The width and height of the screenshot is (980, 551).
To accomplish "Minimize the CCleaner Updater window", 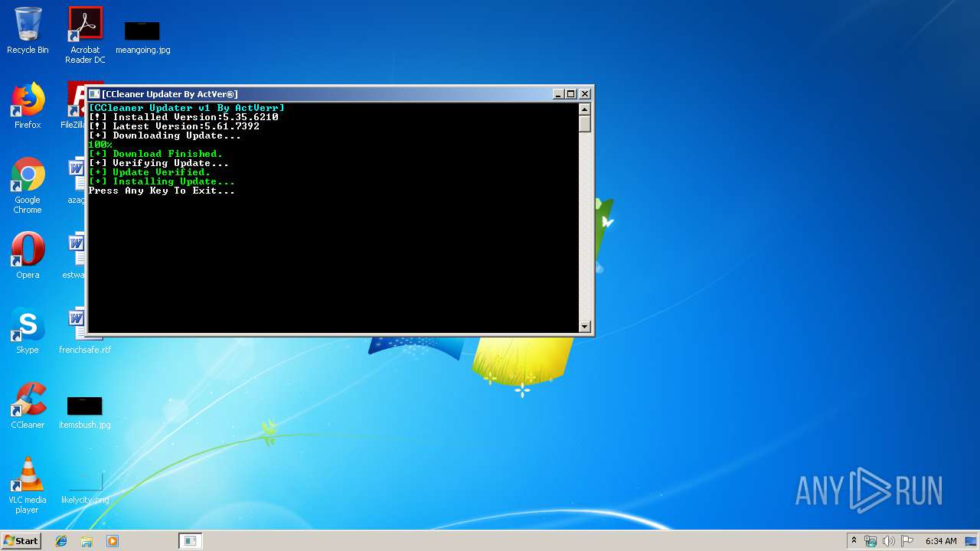I will [559, 94].
